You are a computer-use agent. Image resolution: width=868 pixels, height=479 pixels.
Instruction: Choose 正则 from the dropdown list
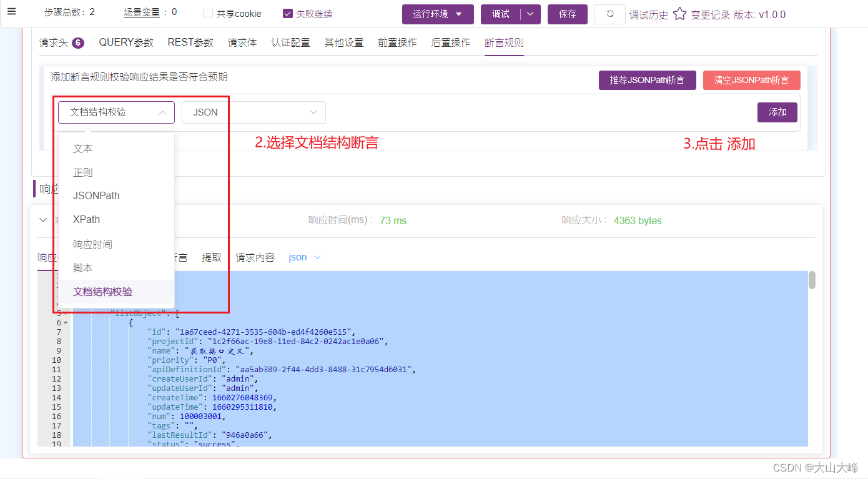116,172
